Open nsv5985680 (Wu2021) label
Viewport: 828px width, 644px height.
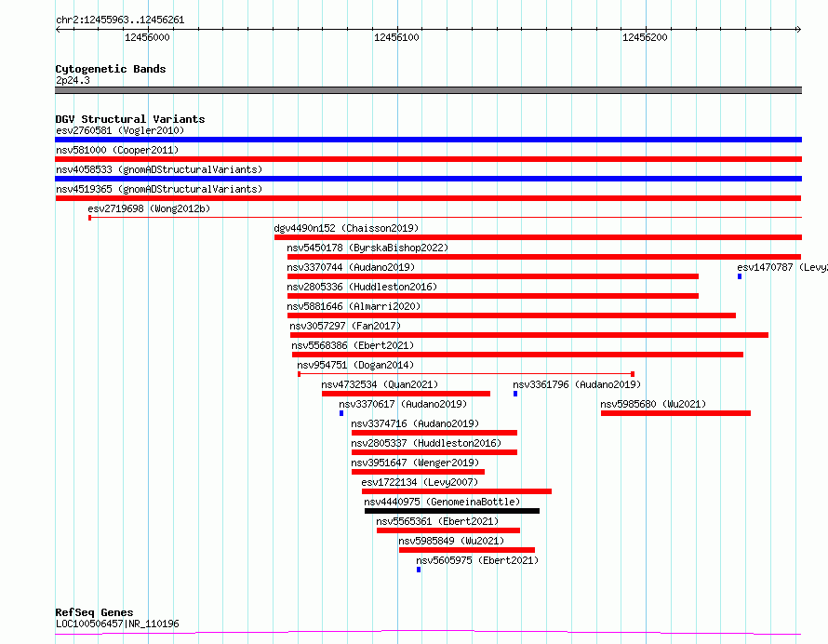pos(653,404)
